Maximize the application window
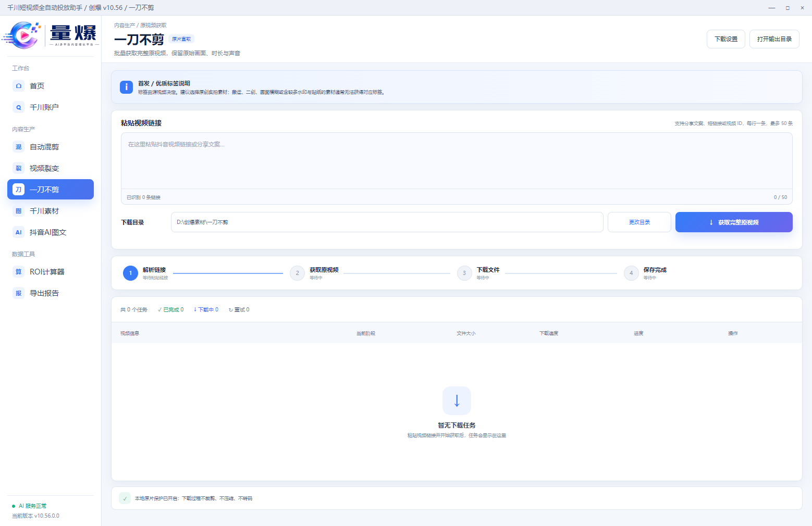 click(788, 8)
